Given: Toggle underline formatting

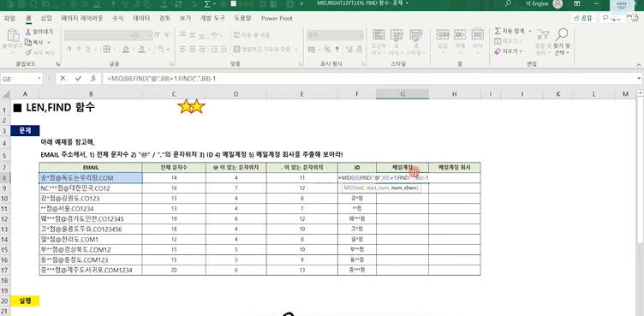Looking at the screenshot, I should click(88, 50).
